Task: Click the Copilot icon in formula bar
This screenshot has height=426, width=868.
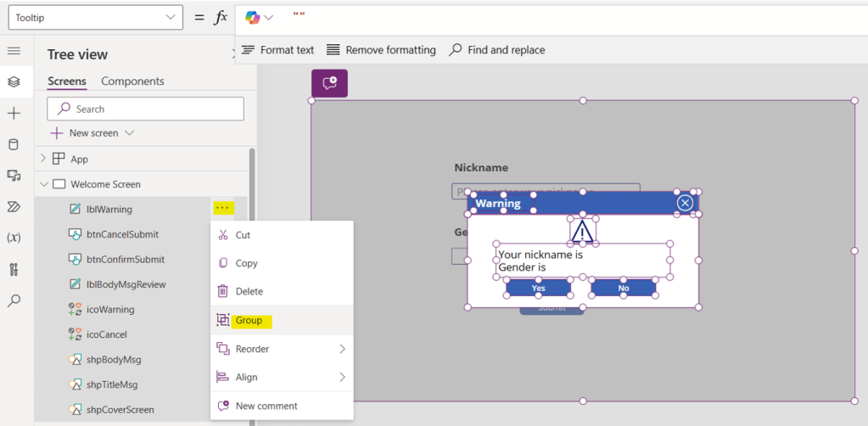Action: tap(253, 17)
